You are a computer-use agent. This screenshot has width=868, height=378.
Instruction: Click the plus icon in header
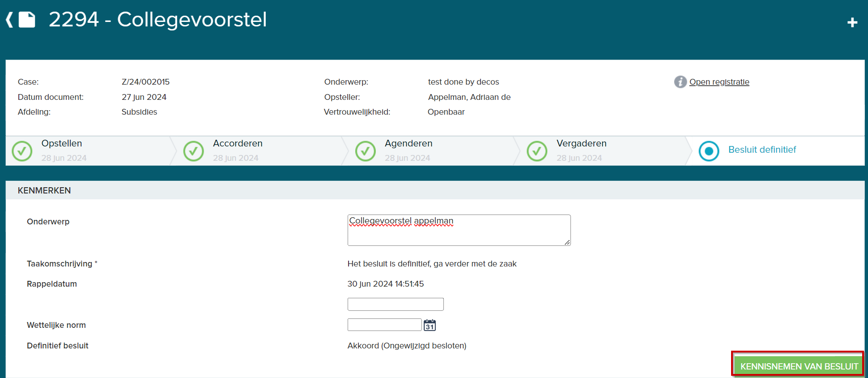(x=852, y=22)
